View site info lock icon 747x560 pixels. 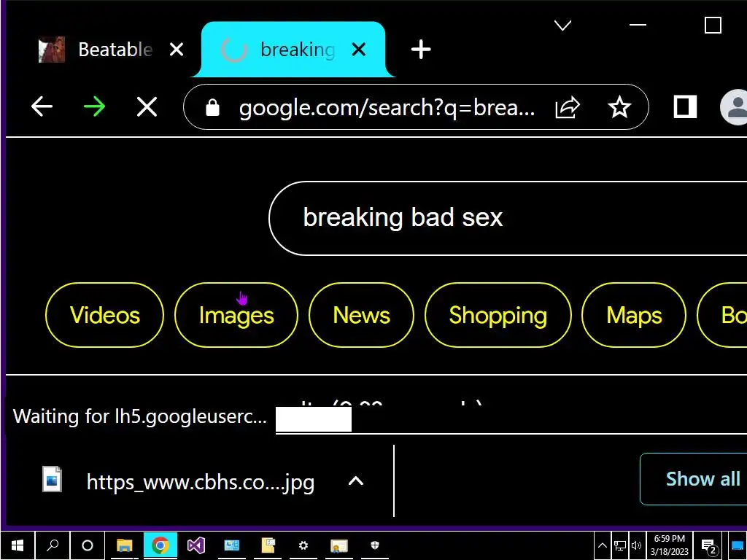tap(212, 108)
